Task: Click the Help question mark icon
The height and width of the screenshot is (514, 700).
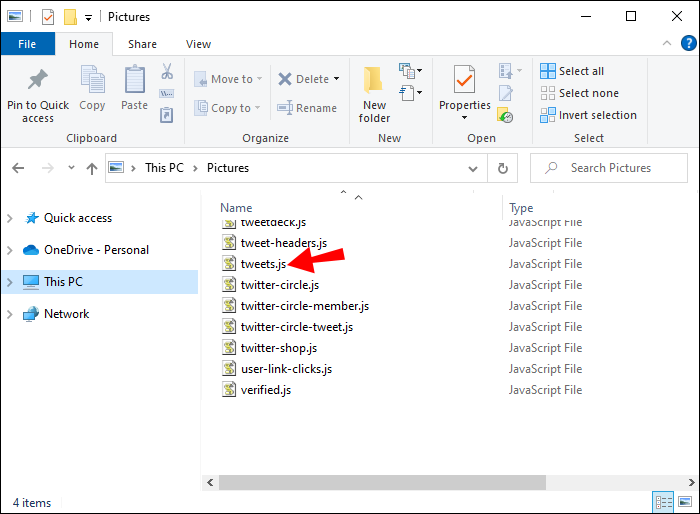Action: coord(688,44)
